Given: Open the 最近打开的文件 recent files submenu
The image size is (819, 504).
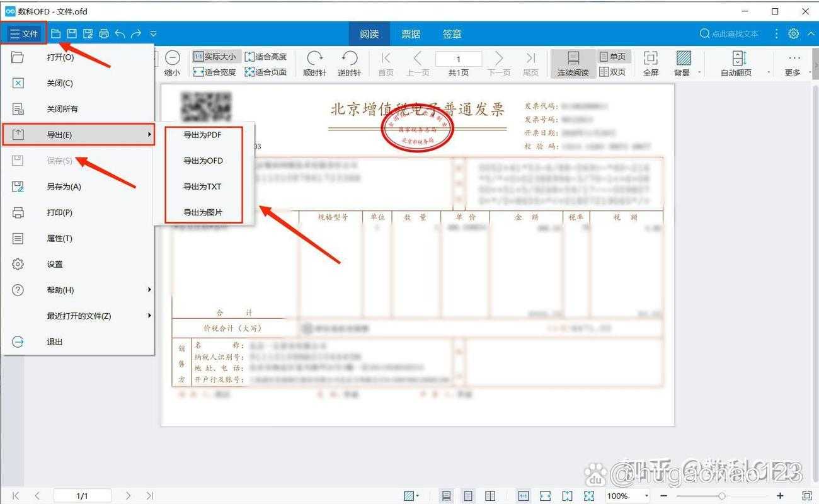Looking at the screenshot, I should point(76,316).
